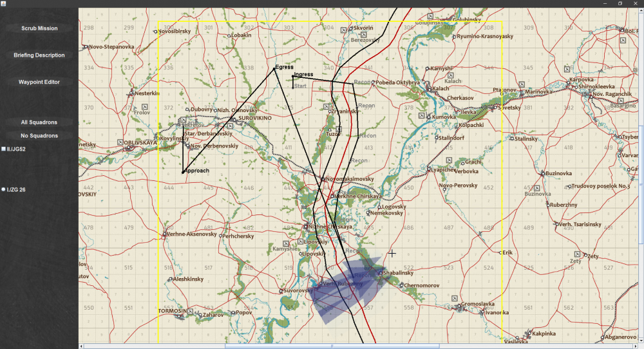The width and height of the screenshot is (644, 349).
Task: Select No Squadrons option
Action: 39,135
